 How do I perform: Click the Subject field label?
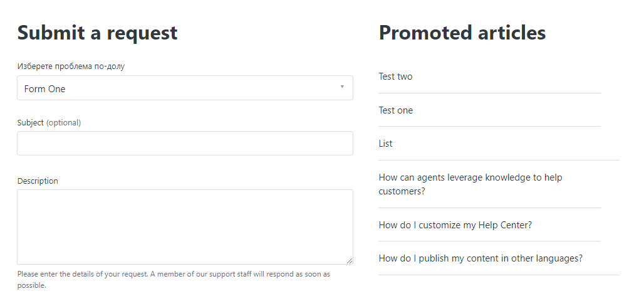tap(31, 123)
